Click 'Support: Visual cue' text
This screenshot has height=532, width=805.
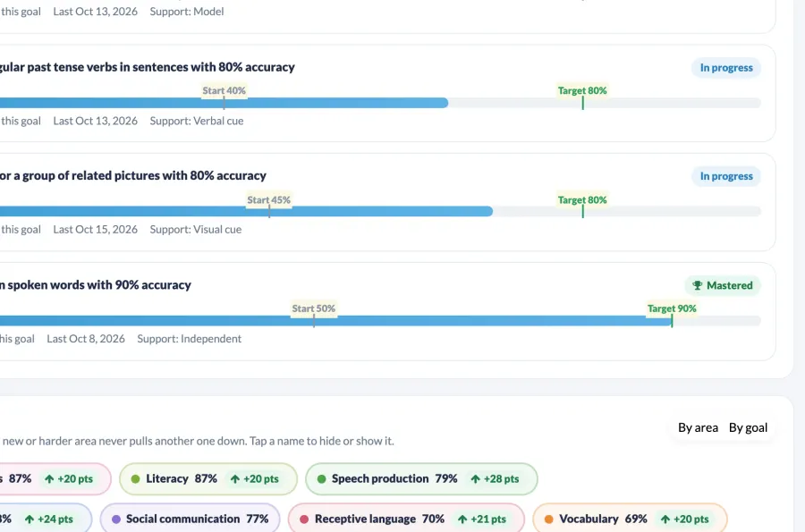point(196,229)
